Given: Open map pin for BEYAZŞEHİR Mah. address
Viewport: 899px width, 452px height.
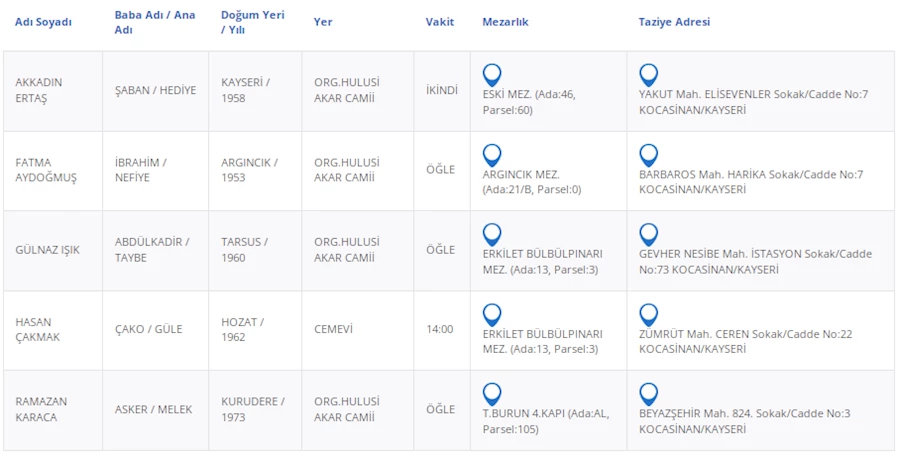Looking at the screenshot, I should pyautogui.click(x=649, y=394).
